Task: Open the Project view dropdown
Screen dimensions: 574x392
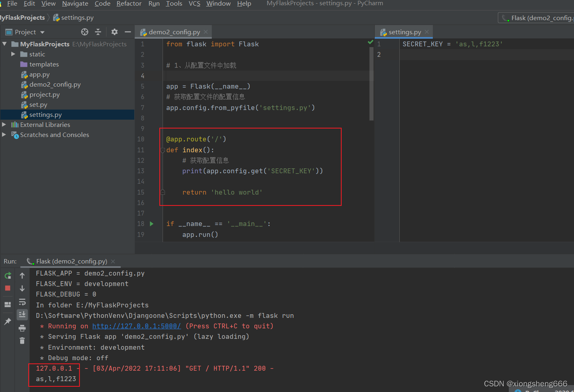Action: [x=42, y=32]
